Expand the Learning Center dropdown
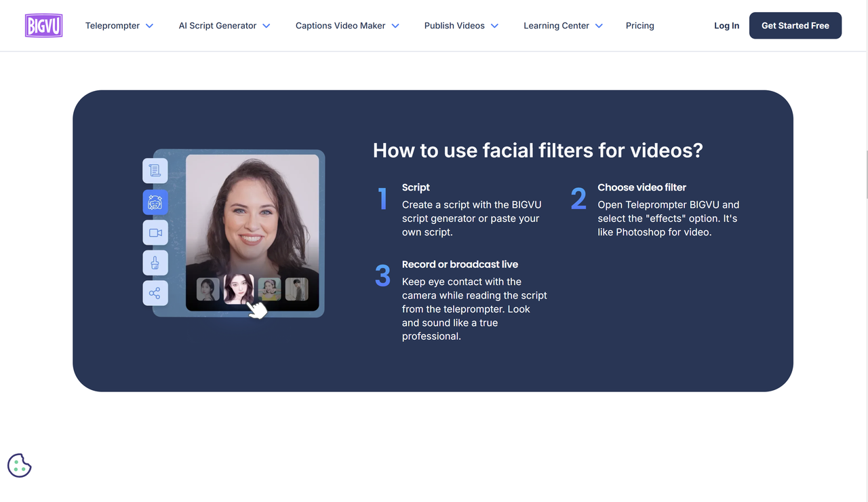Image resolution: width=868 pixels, height=502 pixels. point(563,25)
